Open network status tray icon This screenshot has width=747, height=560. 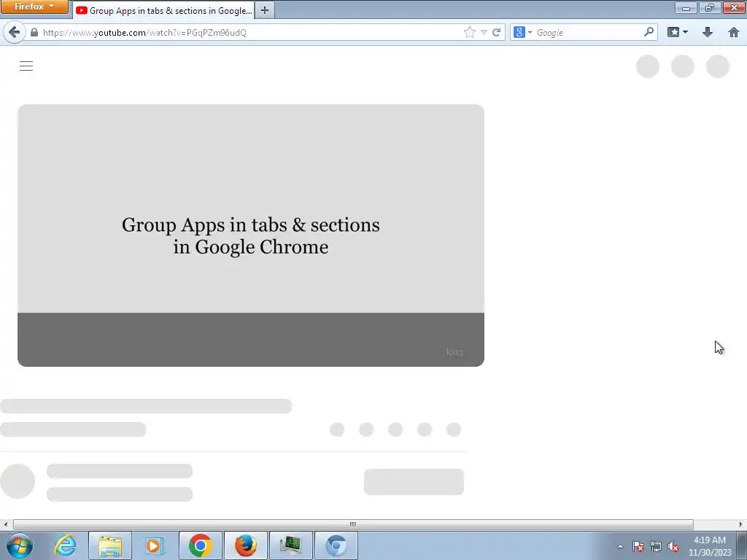click(x=656, y=546)
